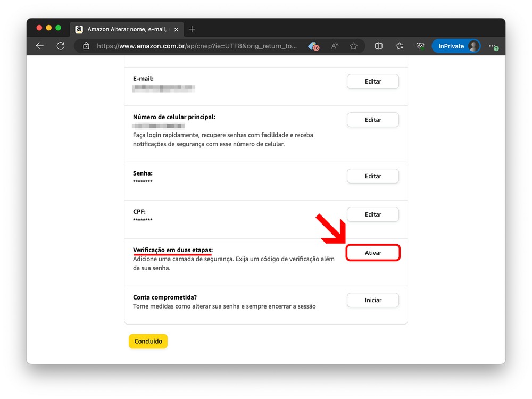The height and width of the screenshot is (399, 532).
Task: Activate Verificação em duas etapas
Action: 373,253
